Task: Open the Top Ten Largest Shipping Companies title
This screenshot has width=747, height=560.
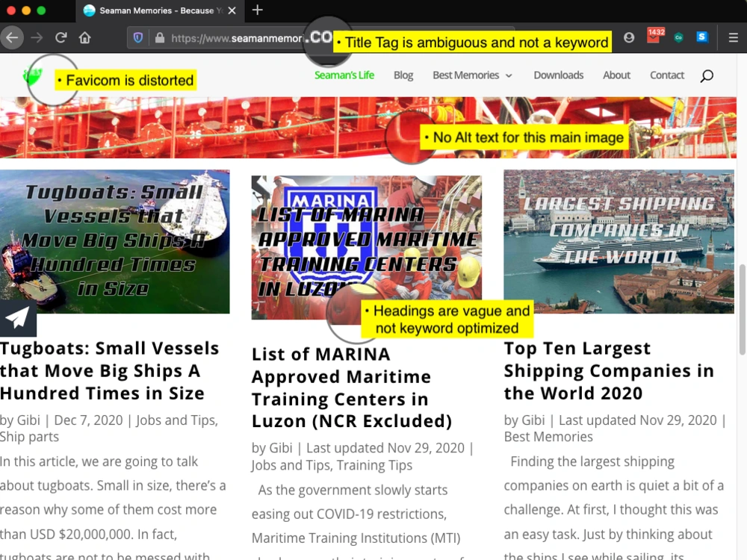Action: click(609, 370)
